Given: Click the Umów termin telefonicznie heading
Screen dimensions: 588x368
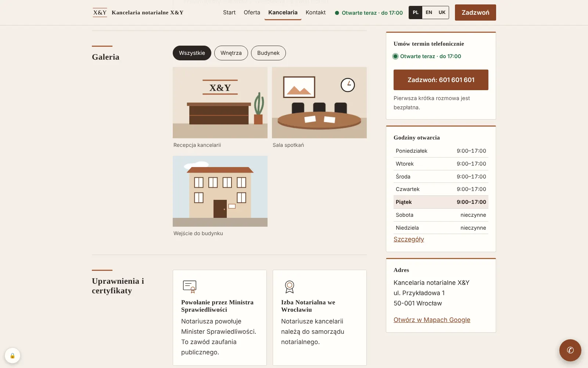Looking at the screenshot, I should click(x=429, y=44).
